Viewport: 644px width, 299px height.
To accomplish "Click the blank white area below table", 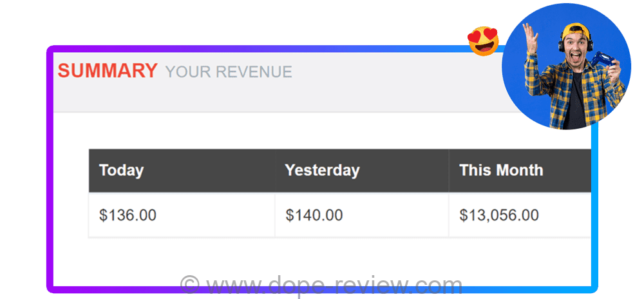I will pyautogui.click(x=322, y=258).
